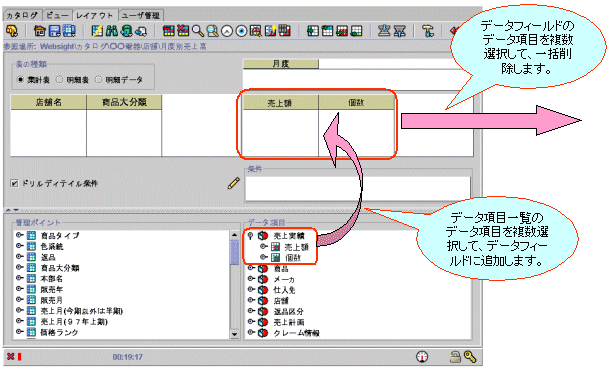Viewport: 609px width, 368px height.
Task: Open the ユーザ管理 tab
Action: pyautogui.click(x=141, y=15)
